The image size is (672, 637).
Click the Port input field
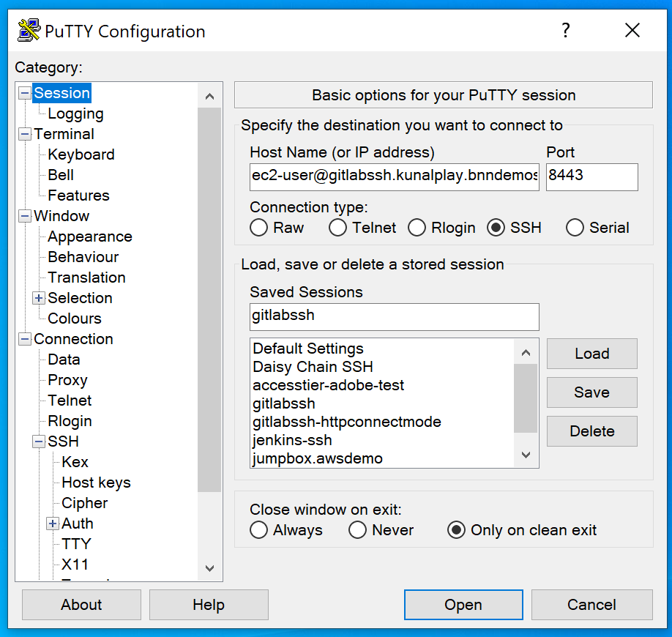point(592,176)
